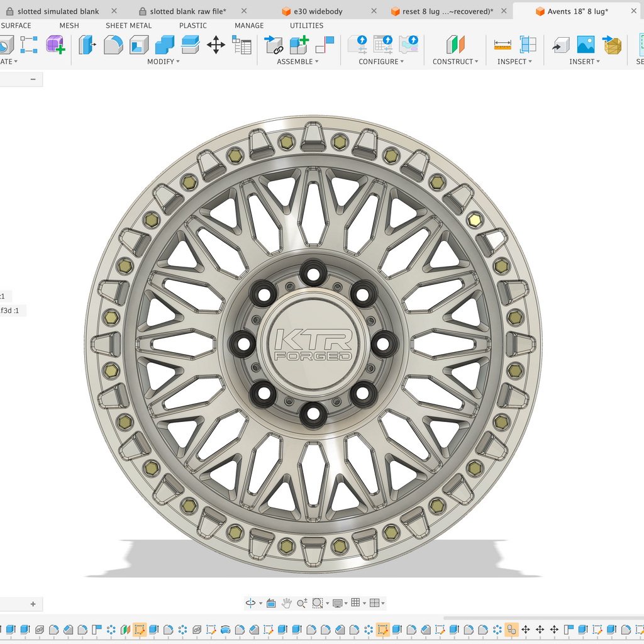Click the Insert Canvas image icon
The image size is (644, 644).
click(586, 45)
